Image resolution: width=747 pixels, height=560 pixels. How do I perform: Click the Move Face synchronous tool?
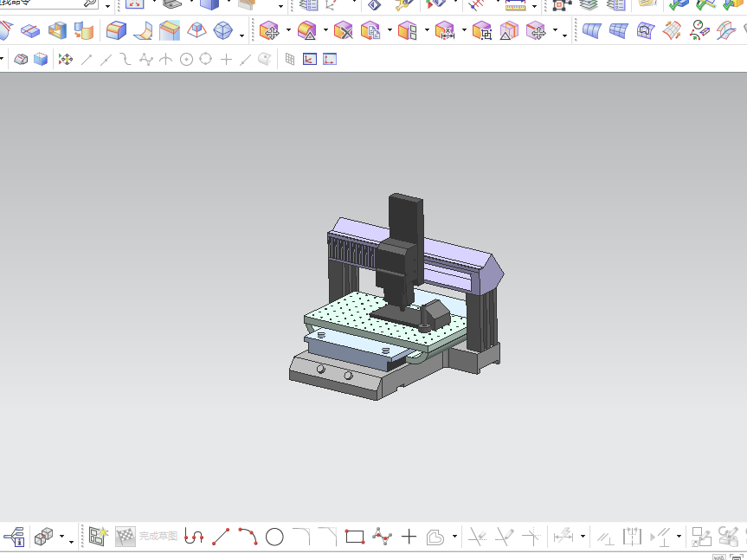click(x=270, y=31)
